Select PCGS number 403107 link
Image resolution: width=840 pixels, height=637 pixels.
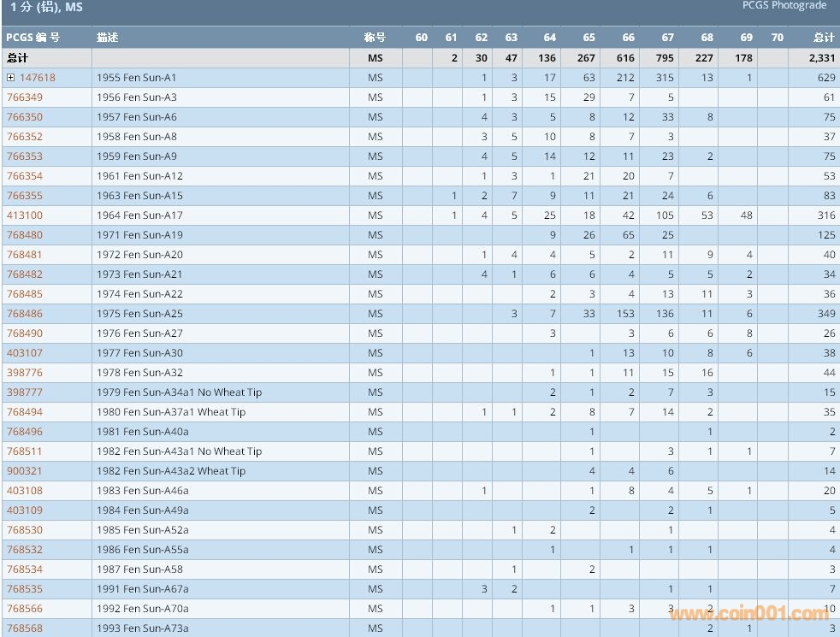(x=25, y=353)
